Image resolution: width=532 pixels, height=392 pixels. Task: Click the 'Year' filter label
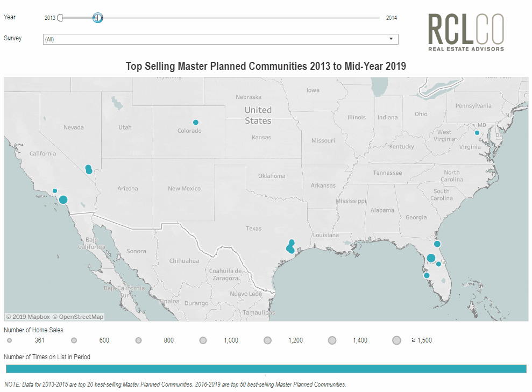10,17
